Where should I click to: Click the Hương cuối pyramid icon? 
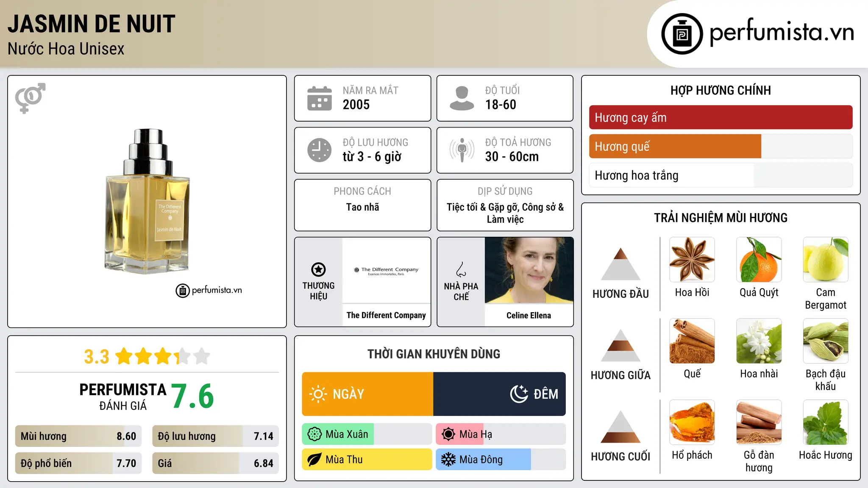coord(620,427)
